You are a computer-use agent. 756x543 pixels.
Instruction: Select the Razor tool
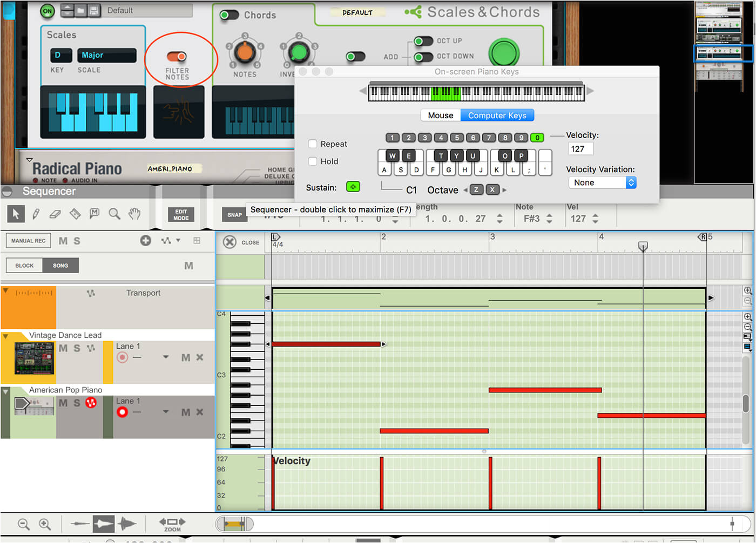(x=75, y=214)
